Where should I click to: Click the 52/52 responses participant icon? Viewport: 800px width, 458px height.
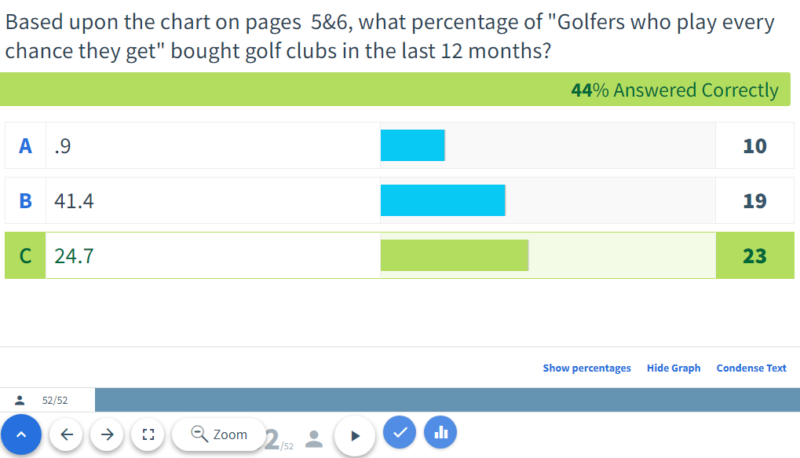pos(19,400)
